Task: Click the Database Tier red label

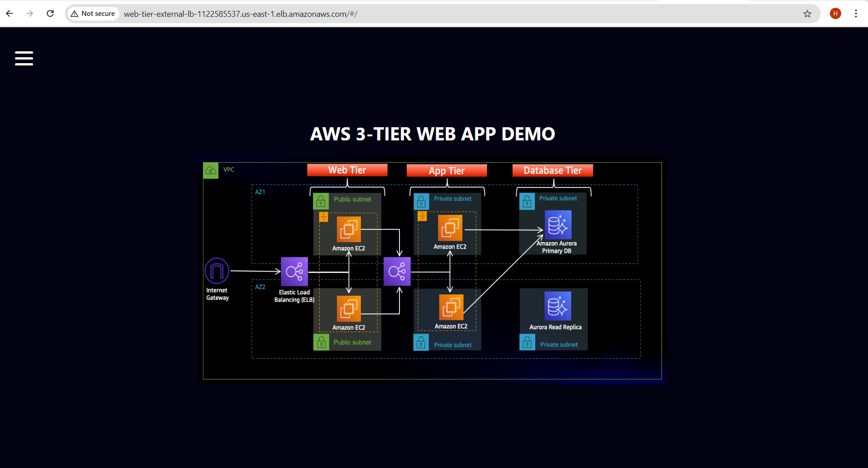Action: tap(552, 170)
